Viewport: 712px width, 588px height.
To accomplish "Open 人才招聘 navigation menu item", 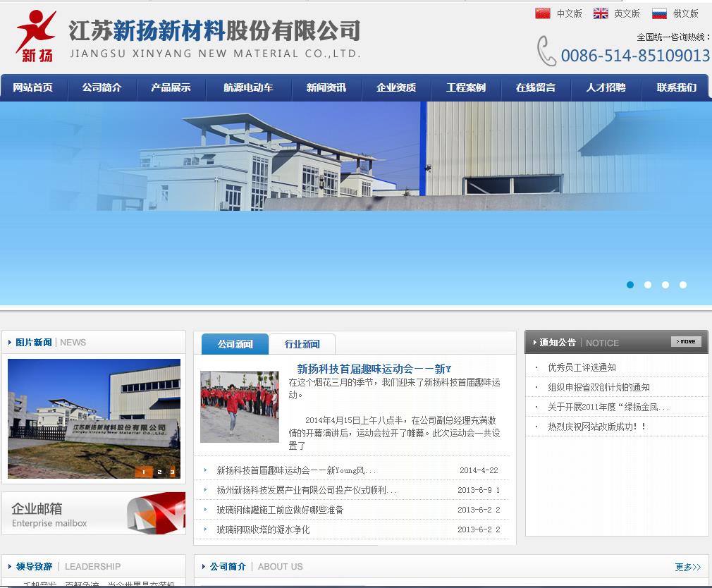I will click(606, 87).
